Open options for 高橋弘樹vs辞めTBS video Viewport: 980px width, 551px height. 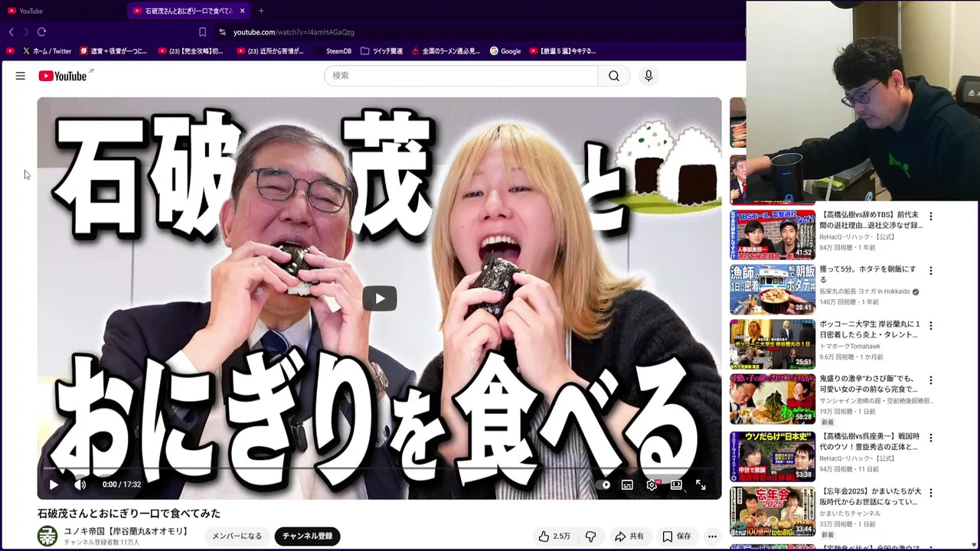pyautogui.click(x=931, y=217)
